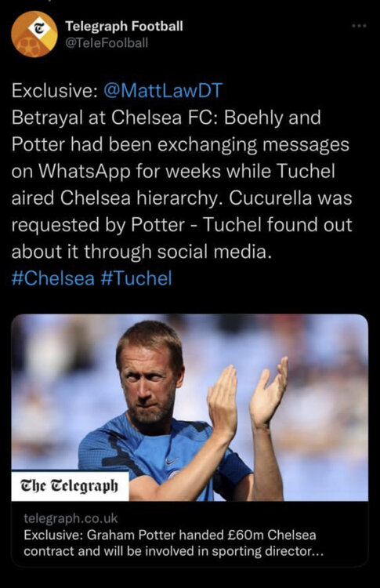Open the #Tuchel hashtag
The image size is (380, 588).
coord(136,278)
